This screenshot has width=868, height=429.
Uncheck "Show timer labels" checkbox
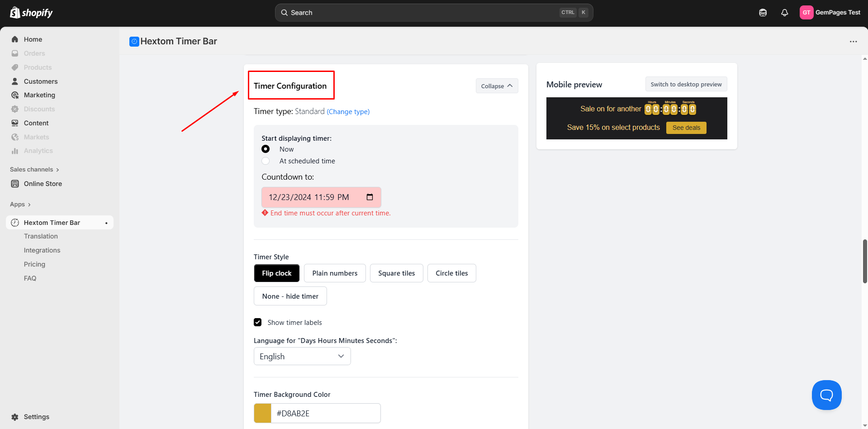coord(258,323)
